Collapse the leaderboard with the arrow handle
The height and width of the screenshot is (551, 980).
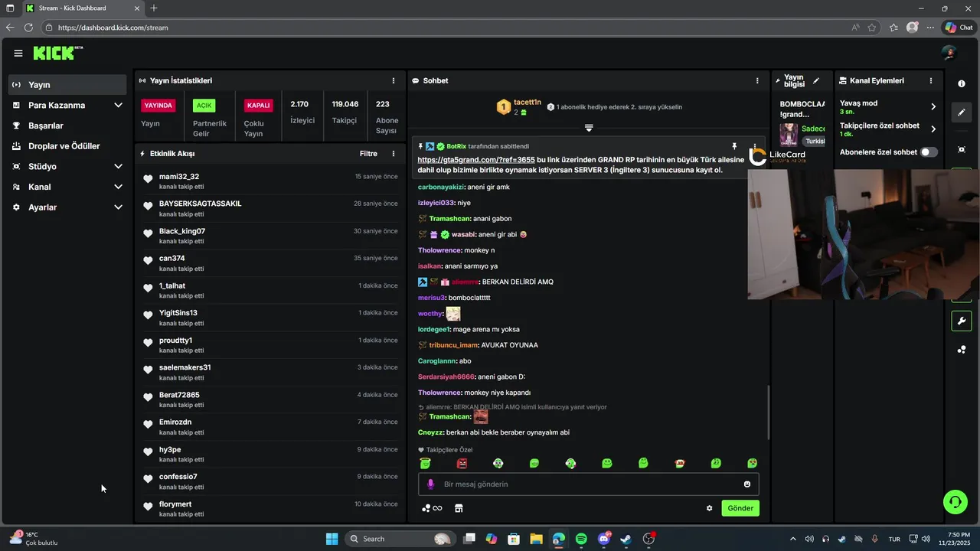589,128
